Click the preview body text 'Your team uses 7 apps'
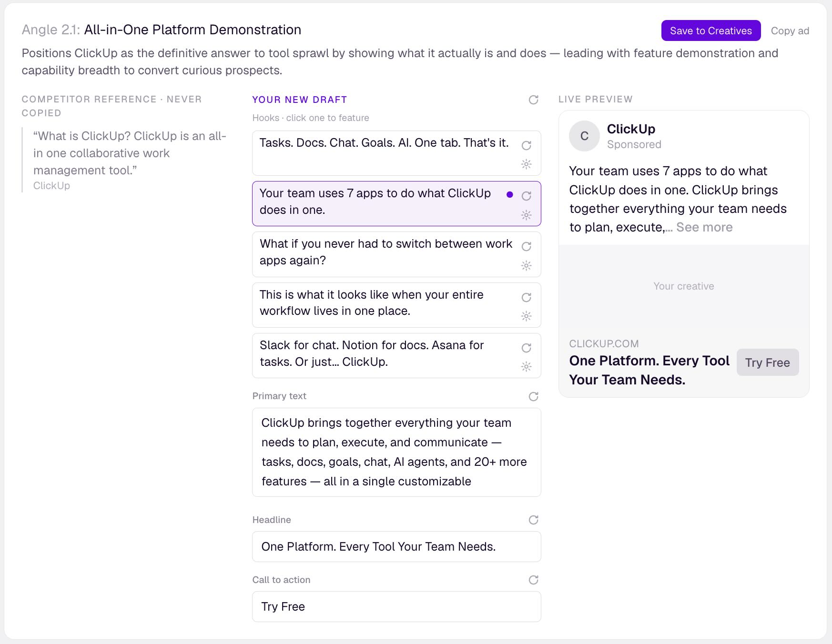 [x=678, y=199]
